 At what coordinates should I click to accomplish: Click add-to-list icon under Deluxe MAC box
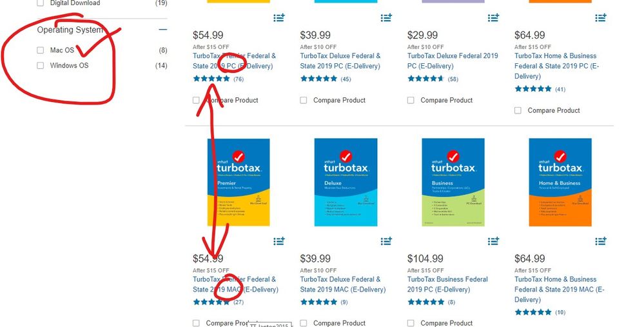click(386, 241)
